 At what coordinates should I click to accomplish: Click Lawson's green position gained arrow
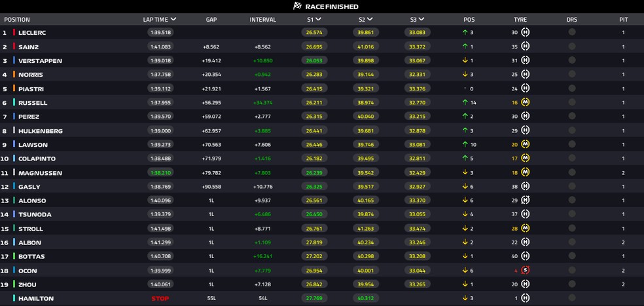click(x=465, y=144)
